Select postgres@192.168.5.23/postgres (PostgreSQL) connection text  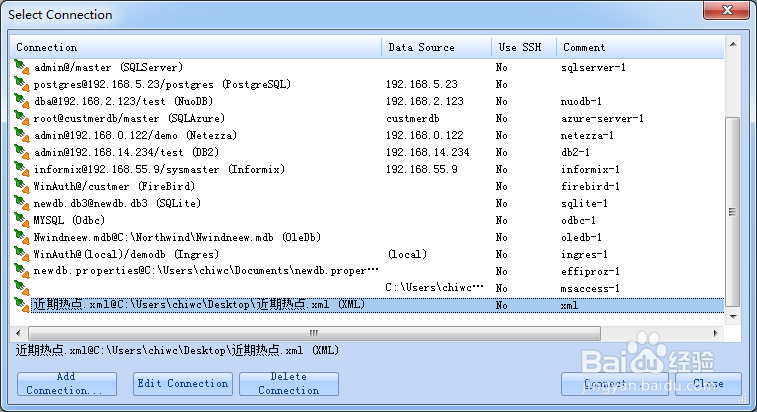[162, 84]
